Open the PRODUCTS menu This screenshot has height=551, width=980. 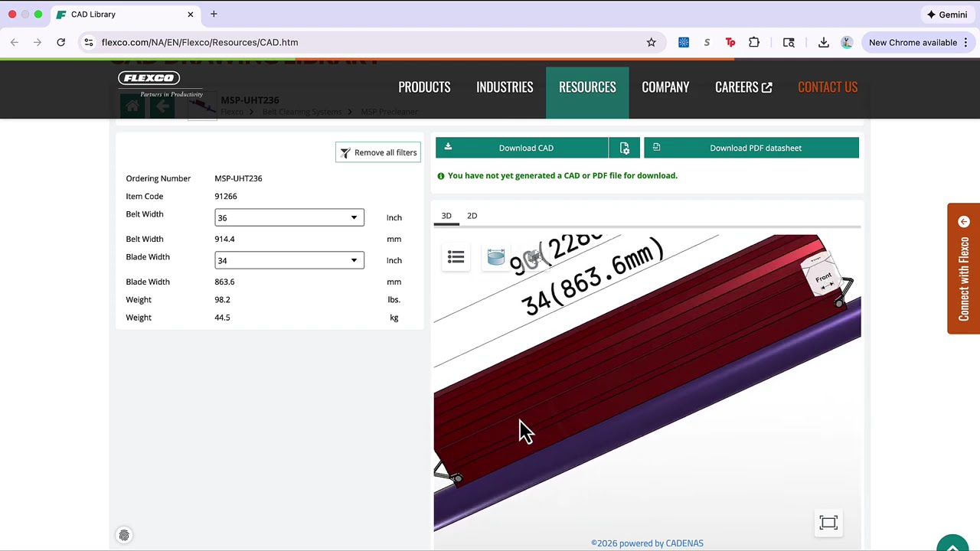(424, 87)
